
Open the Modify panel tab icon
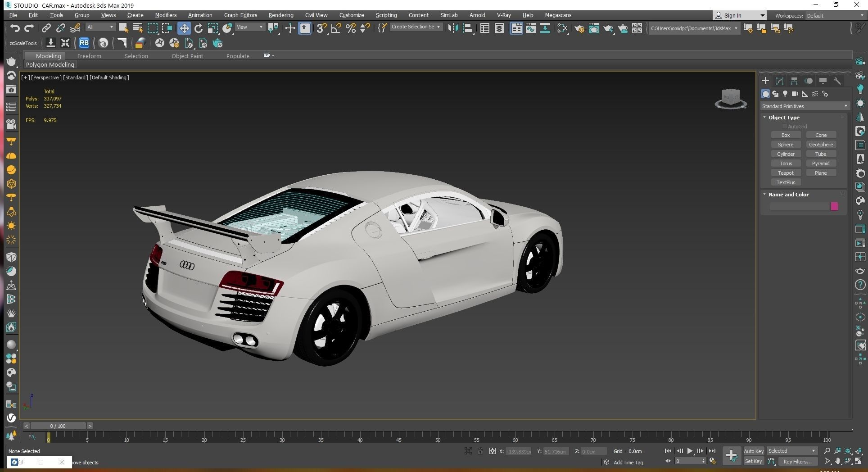click(780, 81)
